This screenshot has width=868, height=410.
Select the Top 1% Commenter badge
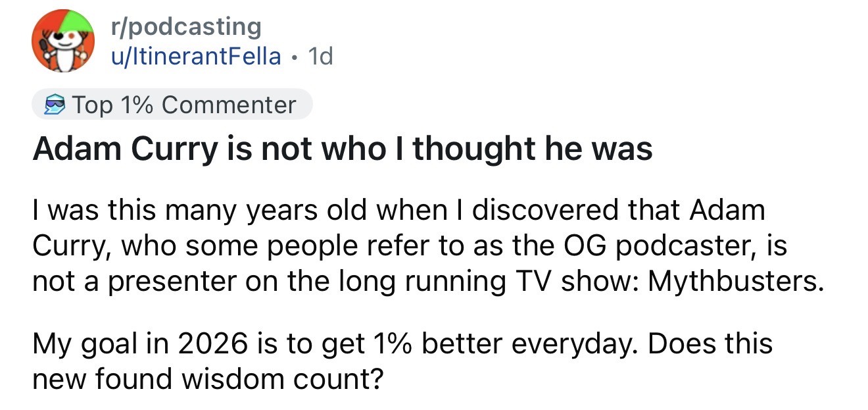click(172, 105)
